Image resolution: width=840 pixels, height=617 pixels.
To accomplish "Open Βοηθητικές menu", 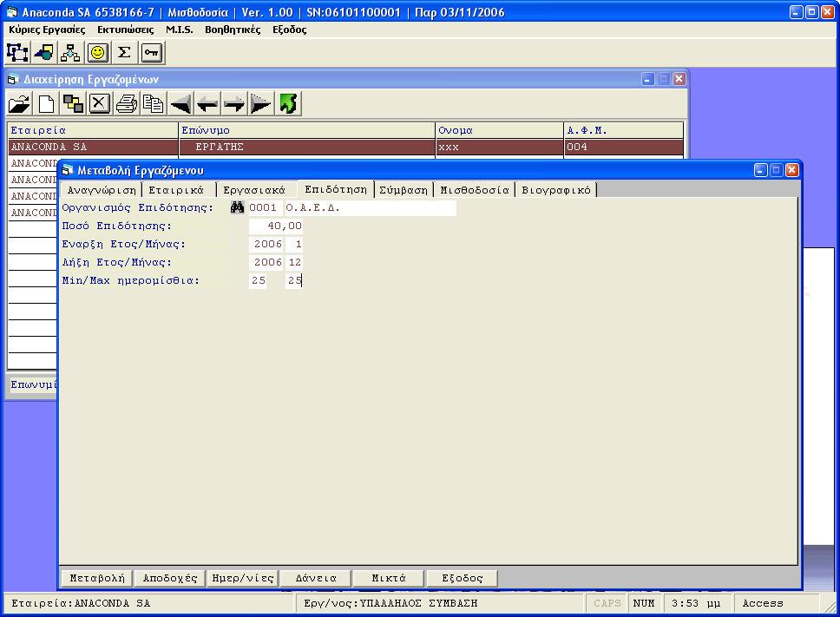I will click(233, 30).
